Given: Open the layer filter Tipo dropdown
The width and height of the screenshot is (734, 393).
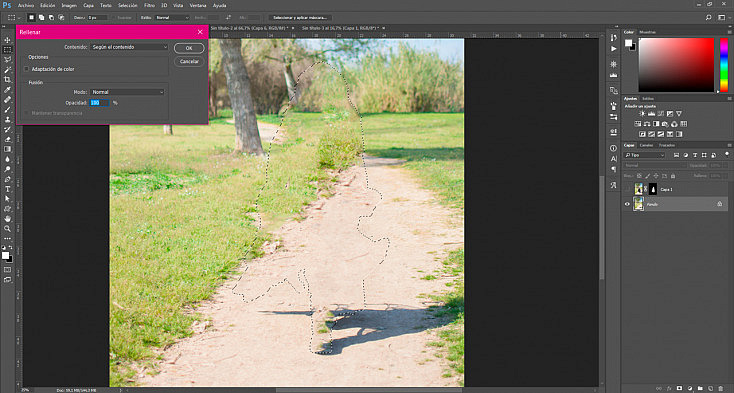Looking at the screenshot, I should [x=645, y=155].
